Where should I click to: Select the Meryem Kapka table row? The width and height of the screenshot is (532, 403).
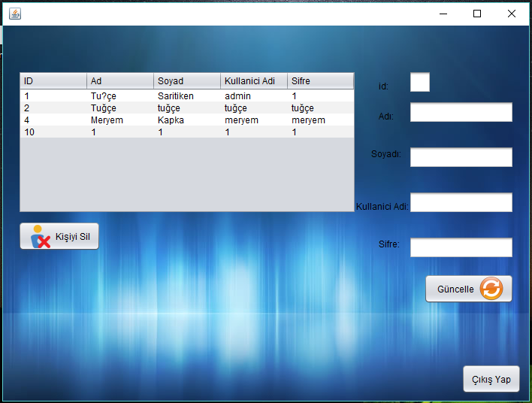(186, 120)
